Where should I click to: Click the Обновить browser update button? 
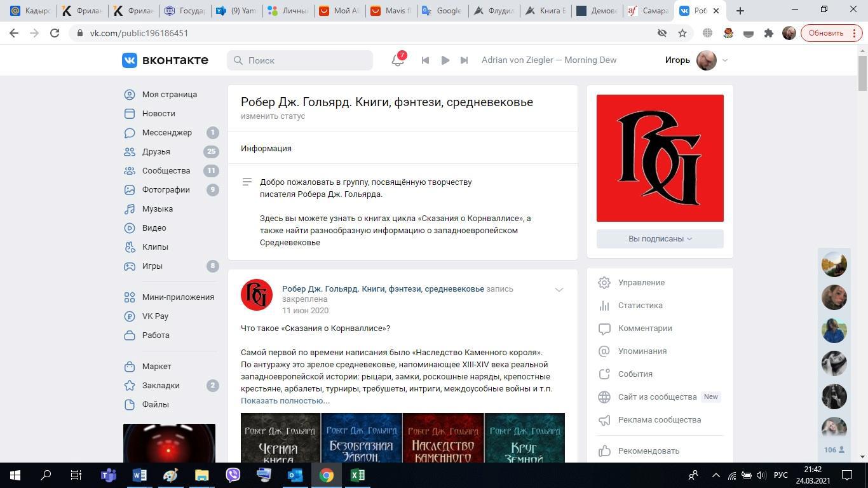(825, 33)
